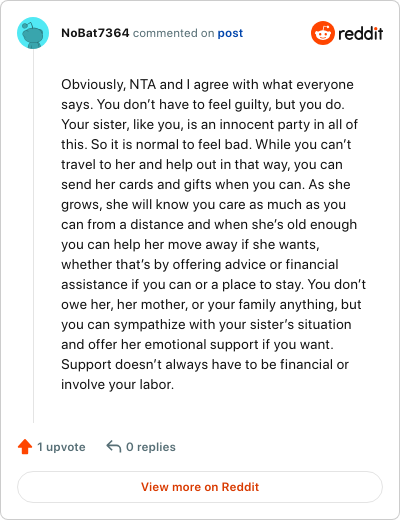This screenshot has height=520, width=400.
Task: Click the "0 replies" label
Action: (x=151, y=447)
